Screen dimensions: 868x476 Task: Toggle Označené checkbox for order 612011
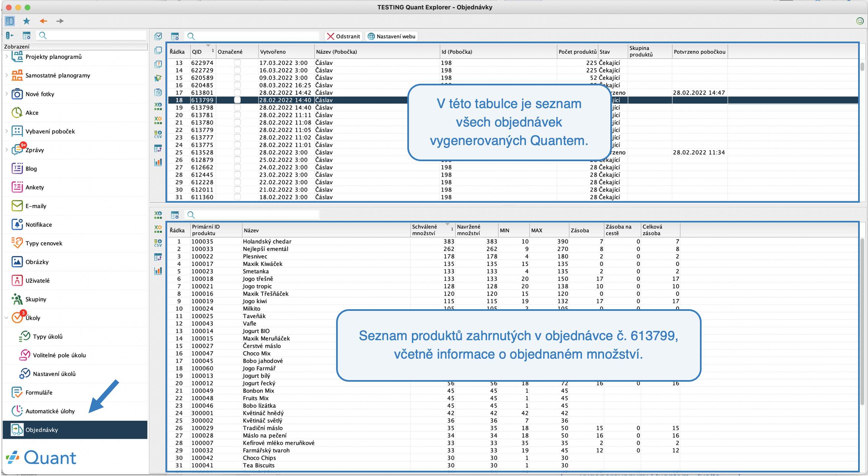(x=237, y=190)
